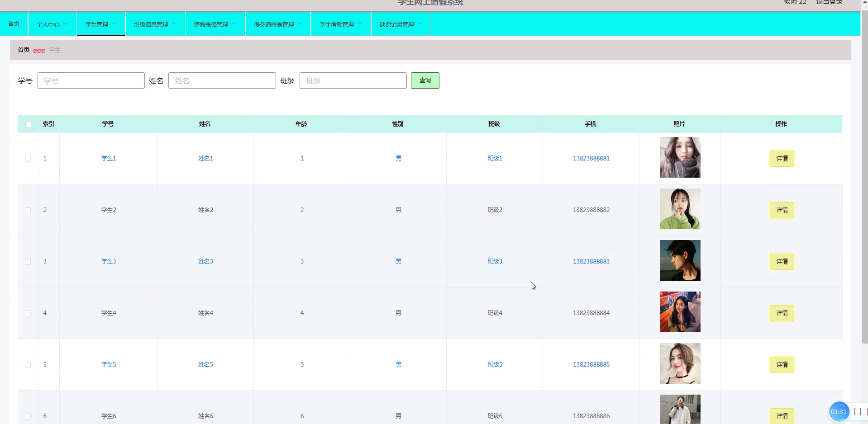Open the 学生考勤管理 menu

click(341, 24)
